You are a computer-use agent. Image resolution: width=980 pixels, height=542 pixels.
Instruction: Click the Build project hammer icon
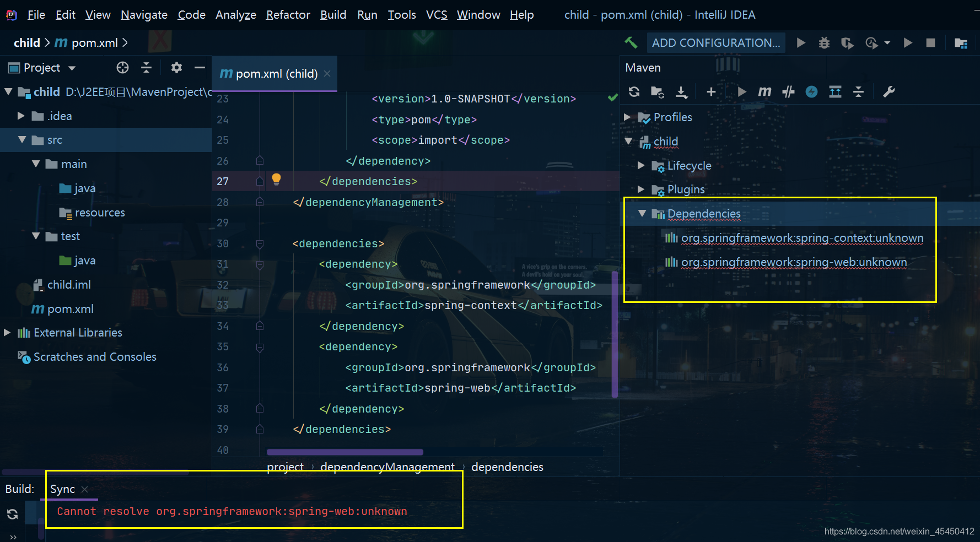pyautogui.click(x=631, y=42)
